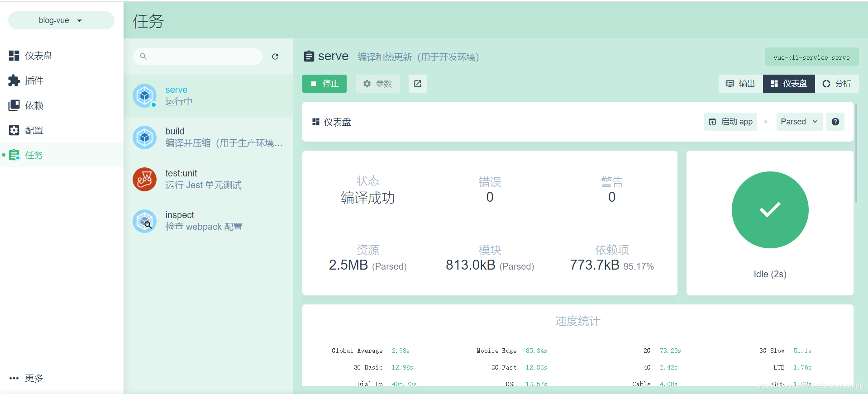Open task in new window icon
Screen dimensions: 868x394
(x=418, y=84)
